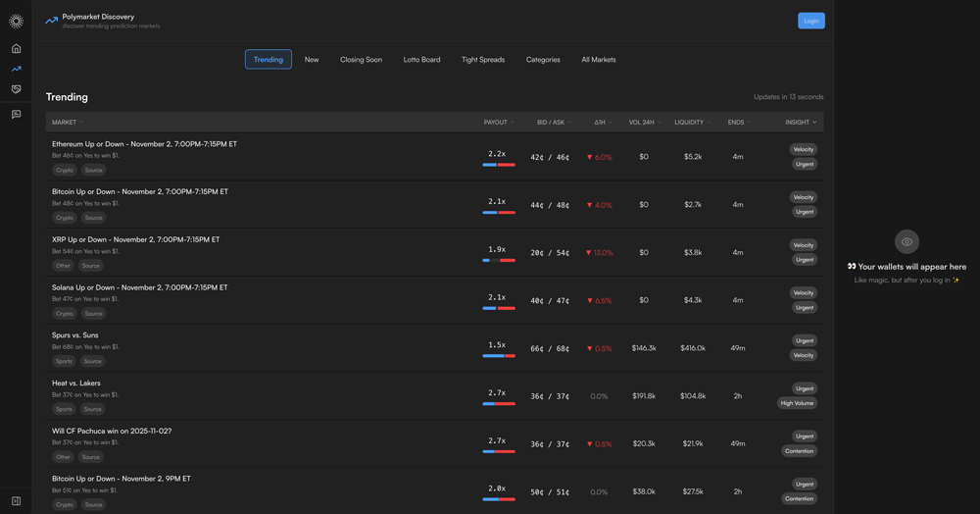Open the handshake icon in sidebar
The height and width of the screenshot is (514, 980).
pos(16,89)
